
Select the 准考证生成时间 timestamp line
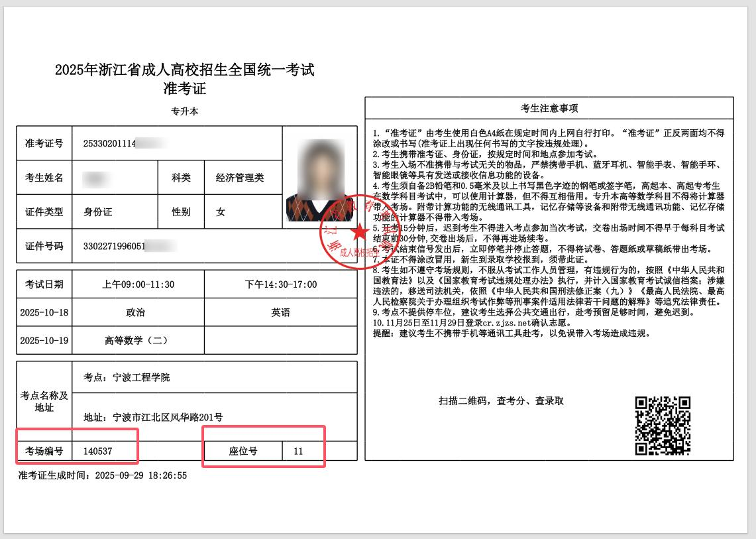[x=103, y=475]
